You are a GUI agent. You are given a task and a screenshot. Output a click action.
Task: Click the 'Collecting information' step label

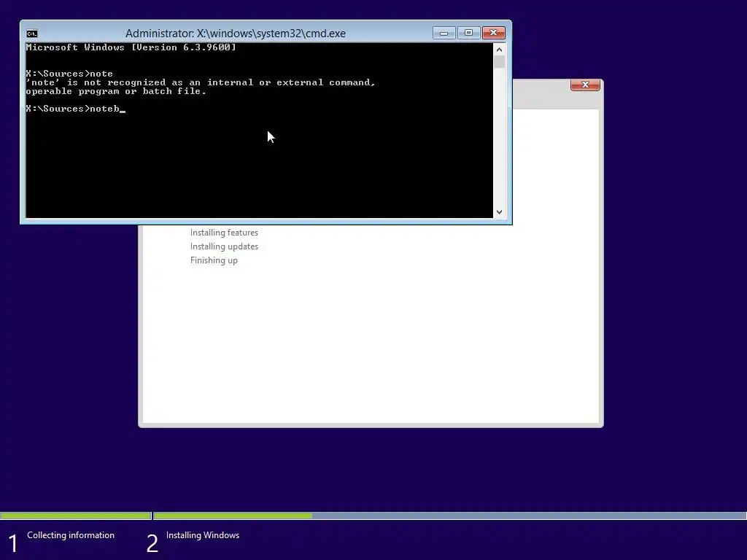(71, 535)
